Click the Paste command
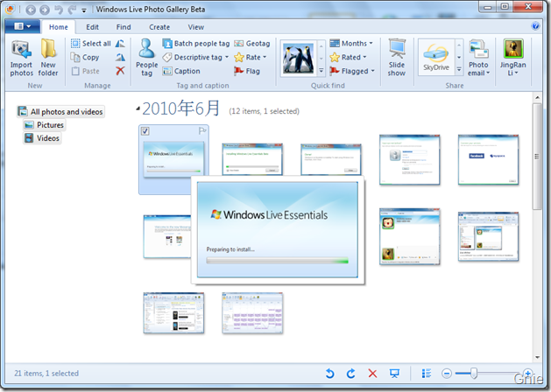Viewport: 551px width, 392px height. coord(86,71)
